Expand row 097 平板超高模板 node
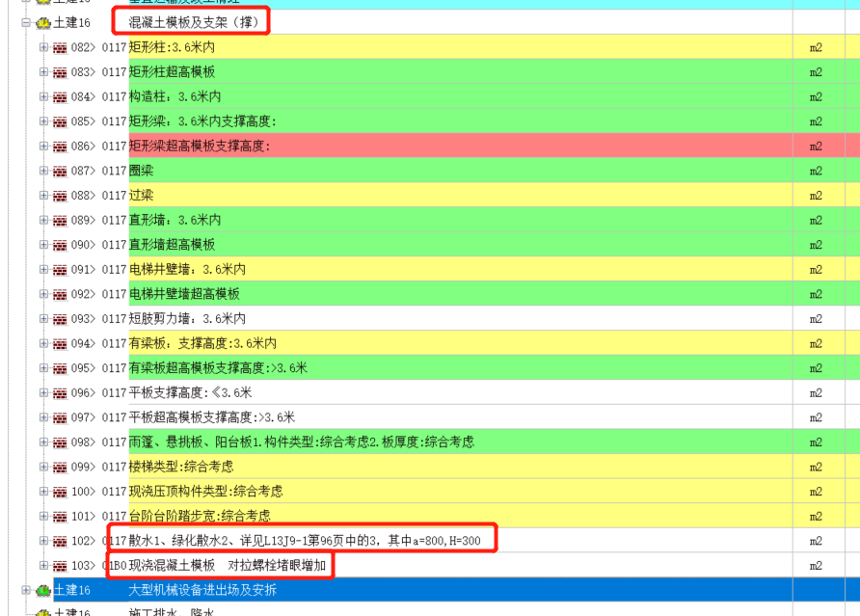This screenshot has height=616, width=860. (44, 417)
